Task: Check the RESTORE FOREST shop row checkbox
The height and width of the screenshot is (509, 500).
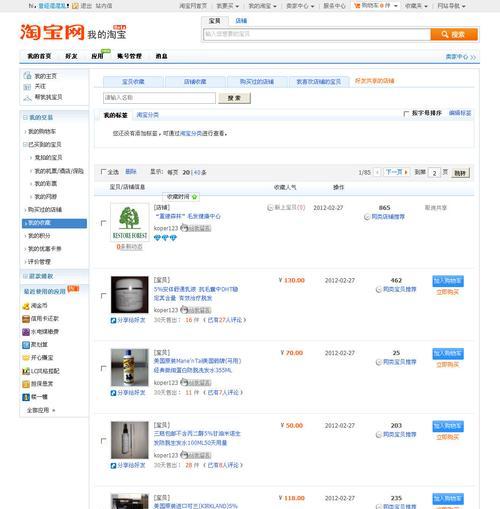Action: click(x=103, y=223)
